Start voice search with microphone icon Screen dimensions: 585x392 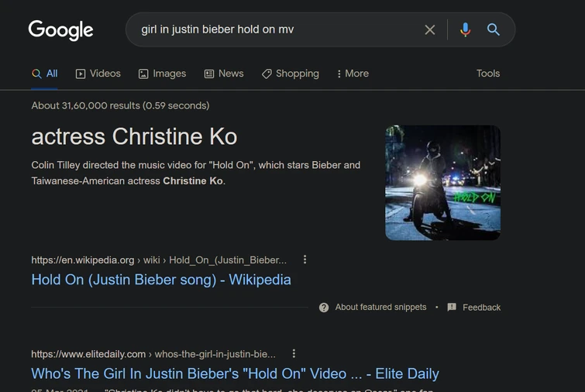coord(465,29)
